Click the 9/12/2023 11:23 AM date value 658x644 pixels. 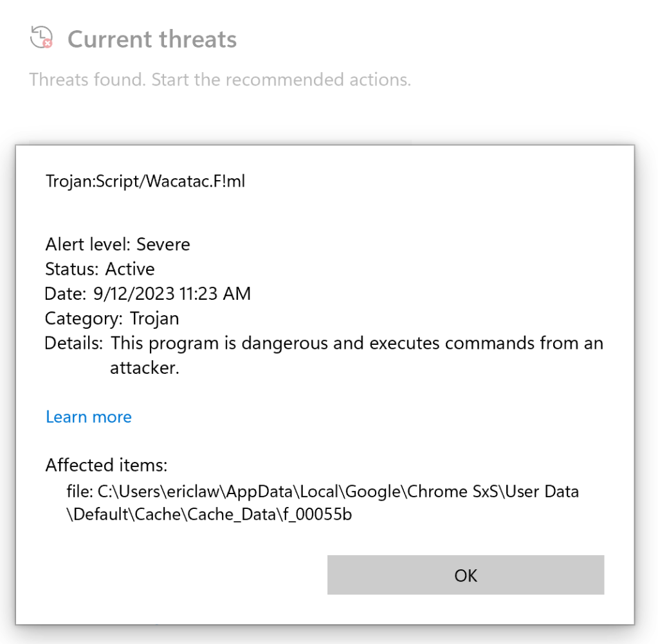click(x=172, y=294)
